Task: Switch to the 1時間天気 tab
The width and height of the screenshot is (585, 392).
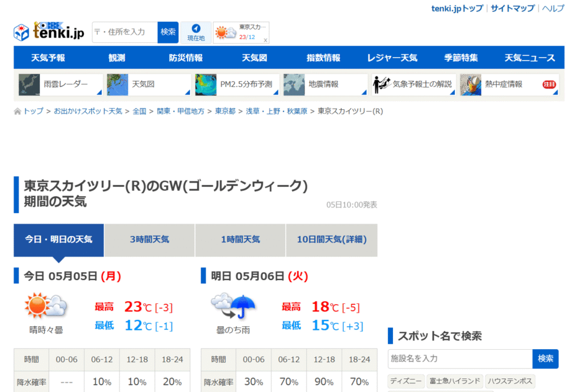Action: 241,240
